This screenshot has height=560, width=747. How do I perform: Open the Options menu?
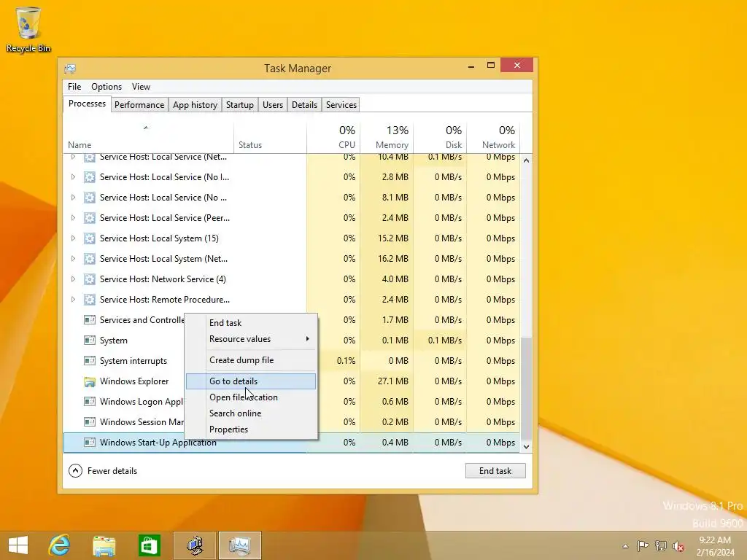pyautogui.click(x=107, y=87)
